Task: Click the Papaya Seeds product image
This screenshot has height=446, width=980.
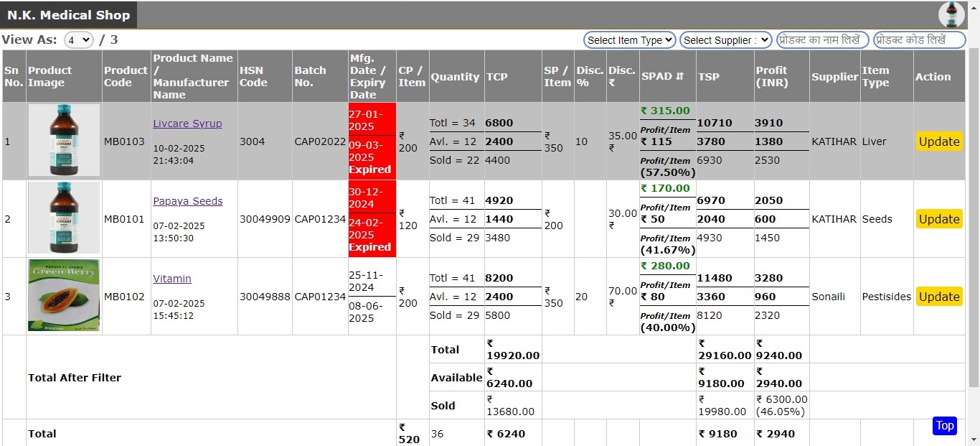Action: click(x=64, y=218)
